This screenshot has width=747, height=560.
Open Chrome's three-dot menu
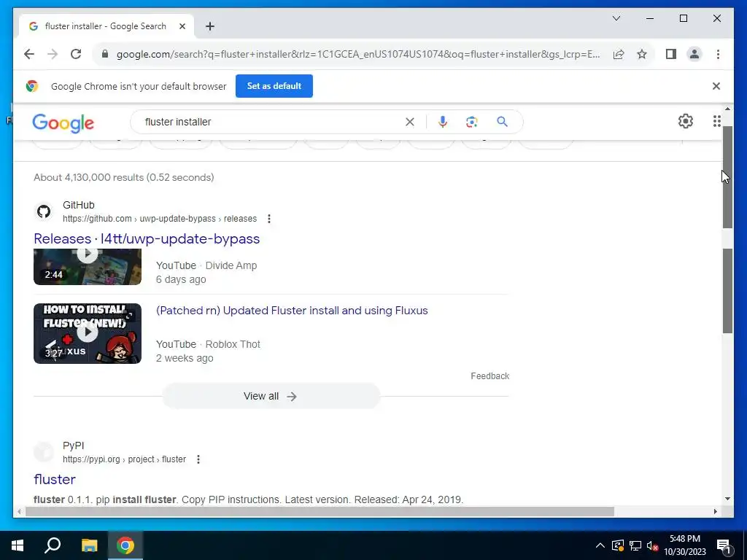718,54
